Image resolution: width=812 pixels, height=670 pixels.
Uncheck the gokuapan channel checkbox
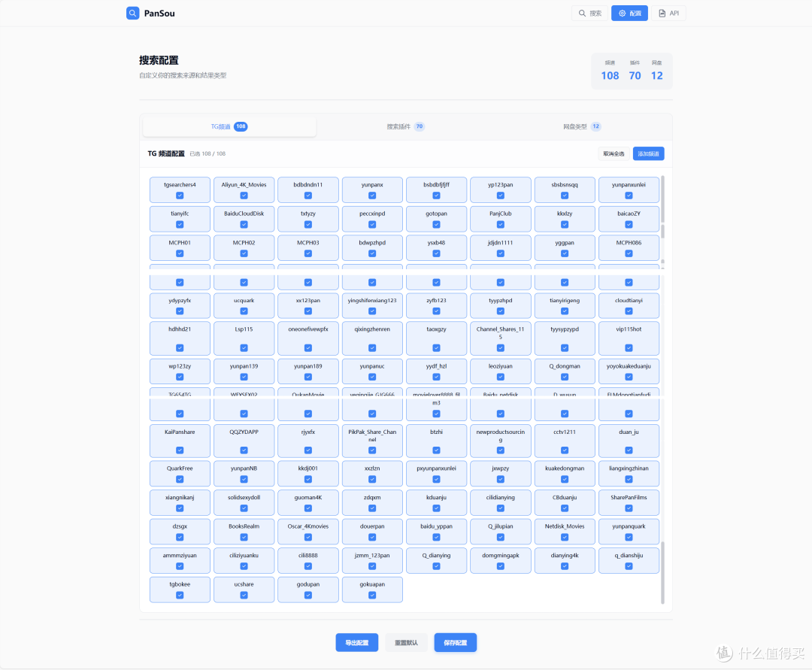[372, 596]
